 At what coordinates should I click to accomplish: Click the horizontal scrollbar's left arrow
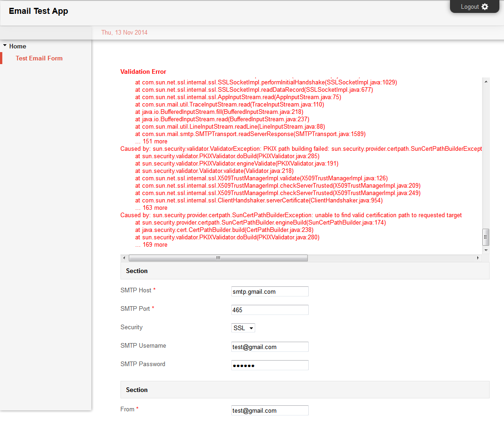(124, 258)
